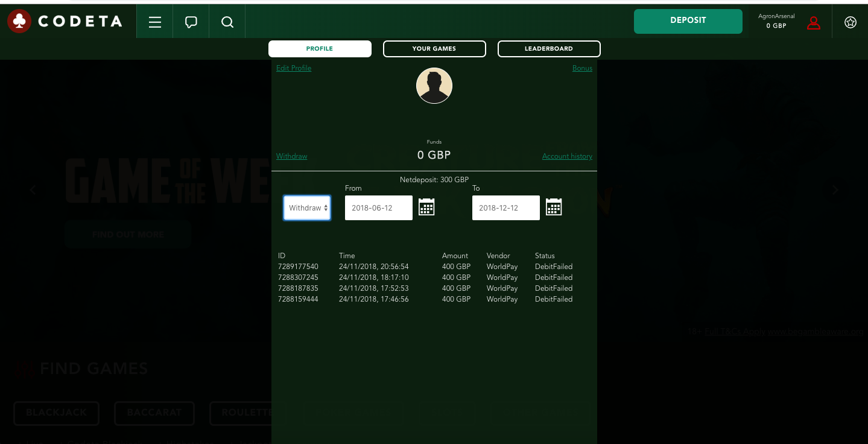
Task: Click the 0 GBP funds amount
Action: [434, 155]
